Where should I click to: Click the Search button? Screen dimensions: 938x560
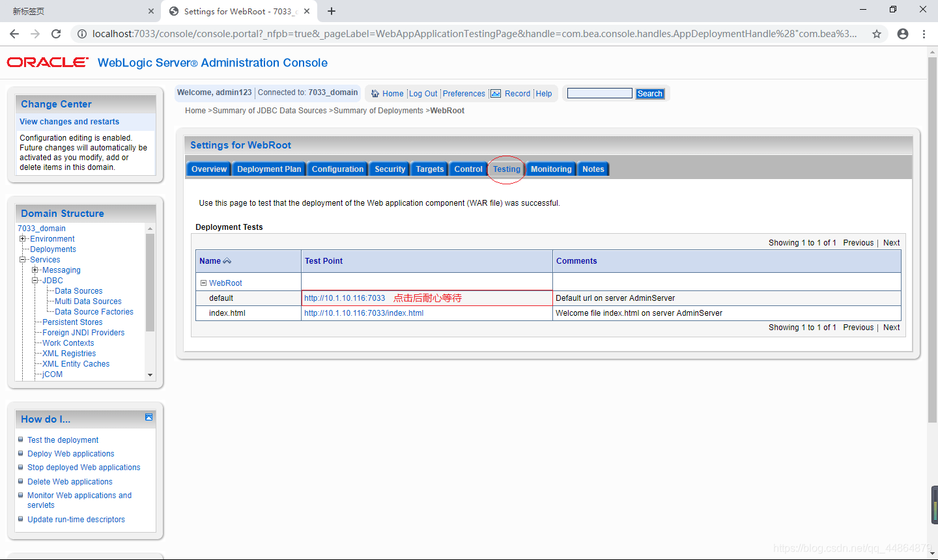[650, 94]
